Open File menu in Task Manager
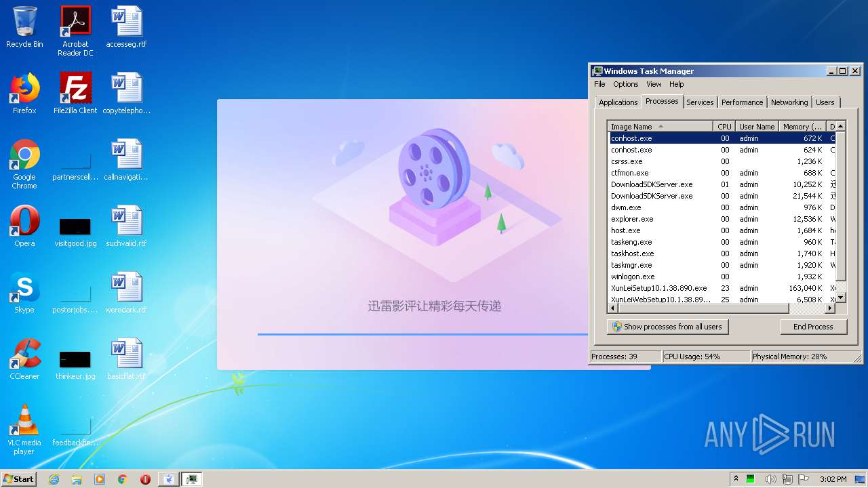The height and width of the screenshot is (488, 868). pyautogui.click(x=599, y=84)
